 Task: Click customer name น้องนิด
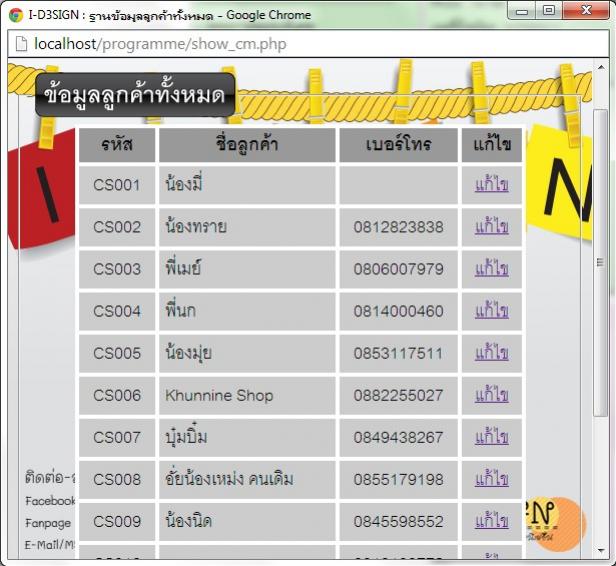click(189, 521)
